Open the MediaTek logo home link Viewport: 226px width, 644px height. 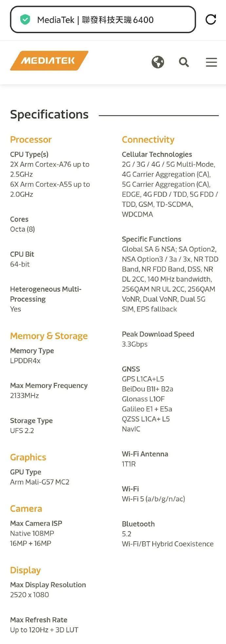click(49, 61)
